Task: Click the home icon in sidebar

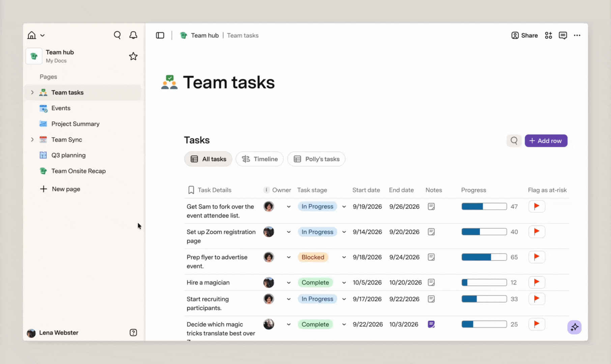Action: pyautogui.click(x=32, y=35)
